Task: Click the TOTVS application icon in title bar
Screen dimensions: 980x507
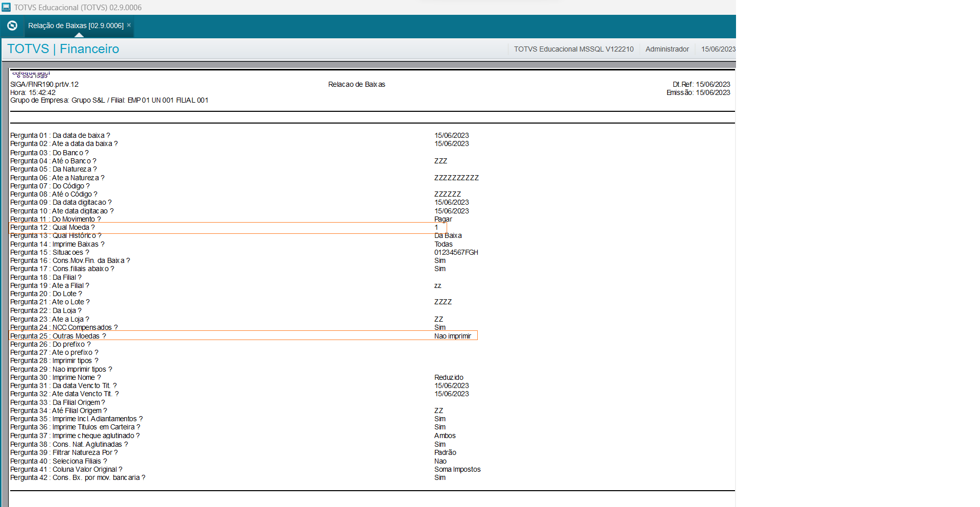Action: (6, 7)
